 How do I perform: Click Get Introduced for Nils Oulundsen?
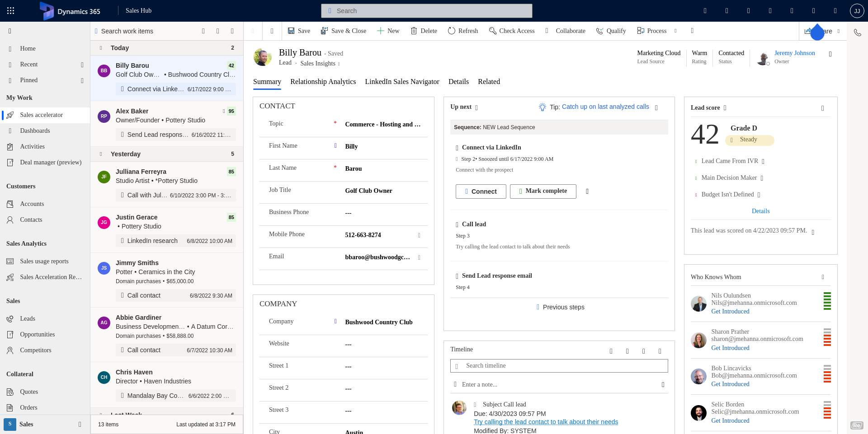coord(730,312)
